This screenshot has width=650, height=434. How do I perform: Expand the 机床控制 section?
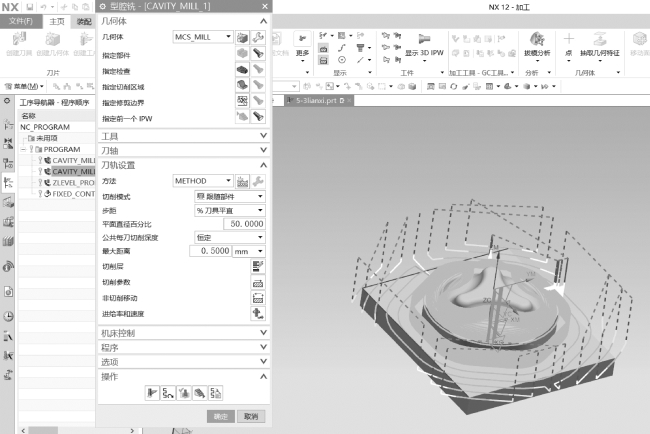[x=182, y=332]
